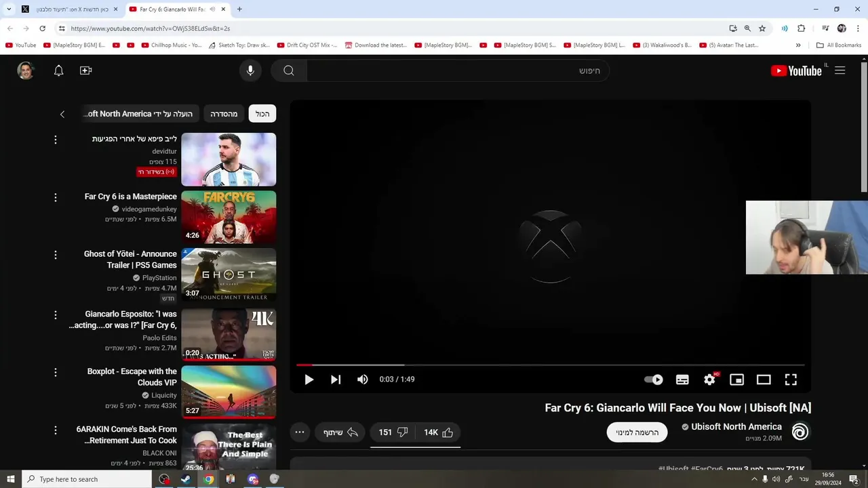Open the YouTube hamburger guide menu

click(840, 70)
